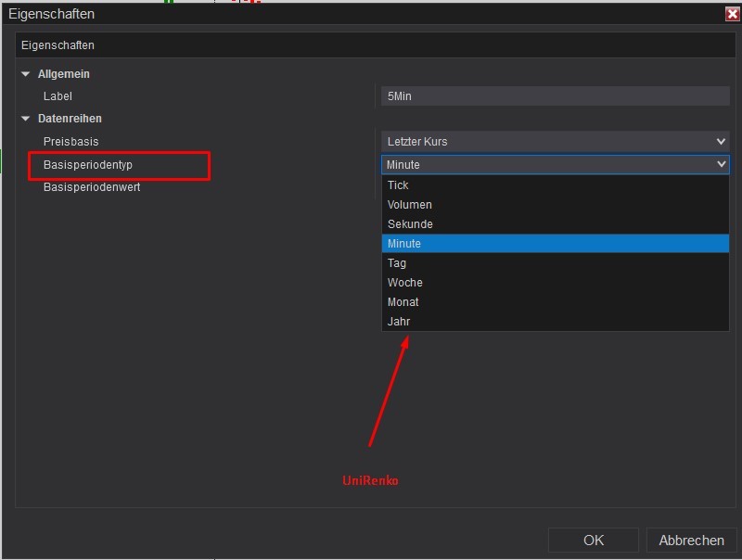Click the Basisperiodentyp property label
The width and height of the screenshot is (742, 560).
[x=88, y=165]
